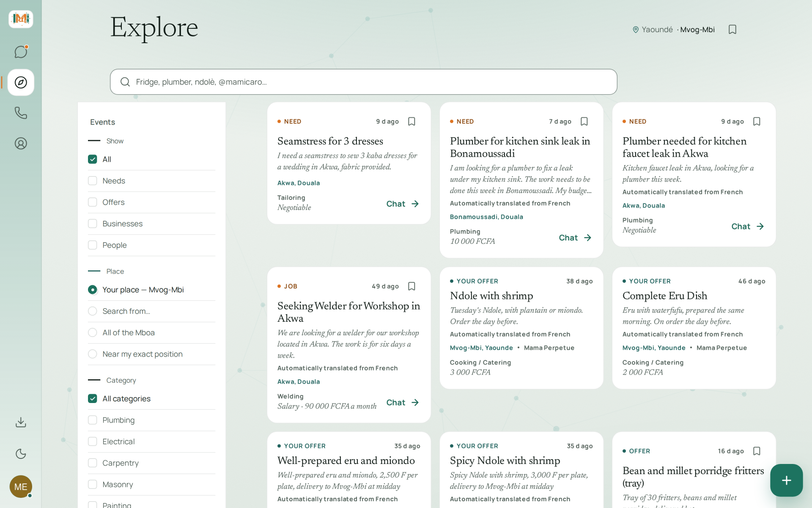The height and width of the screenshot is (508, 812).
Task: Click the download install icon
Action: point(21,422)
